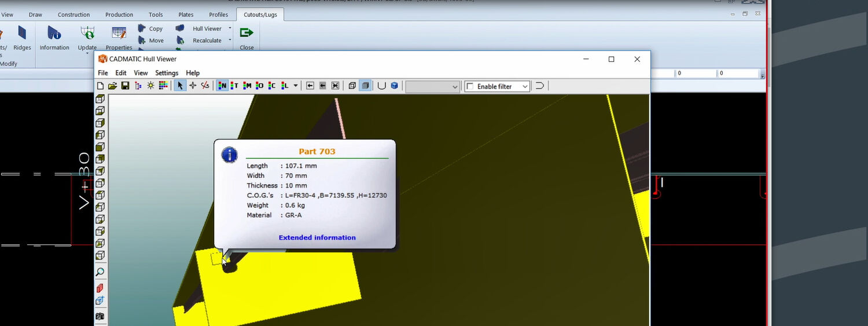This screenshot has height=326, width=868.
Task: Switch to the Plates ribbon tab
Action: 186,14
